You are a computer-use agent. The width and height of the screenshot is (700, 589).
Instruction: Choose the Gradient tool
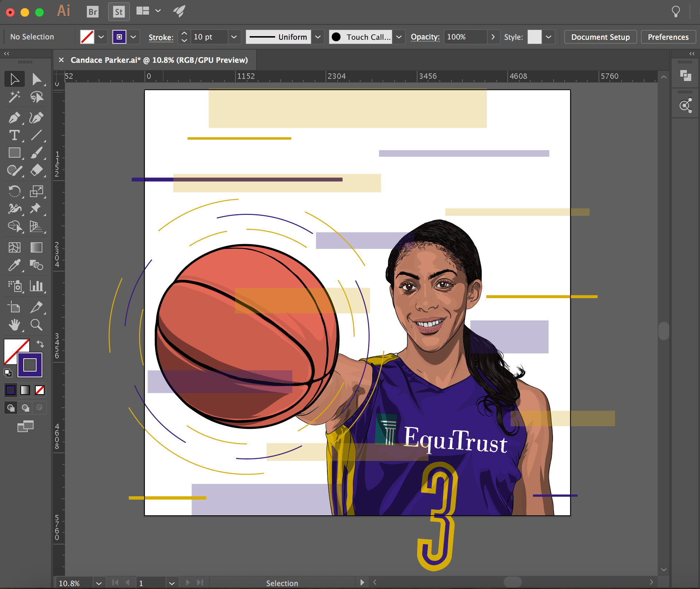36,247
